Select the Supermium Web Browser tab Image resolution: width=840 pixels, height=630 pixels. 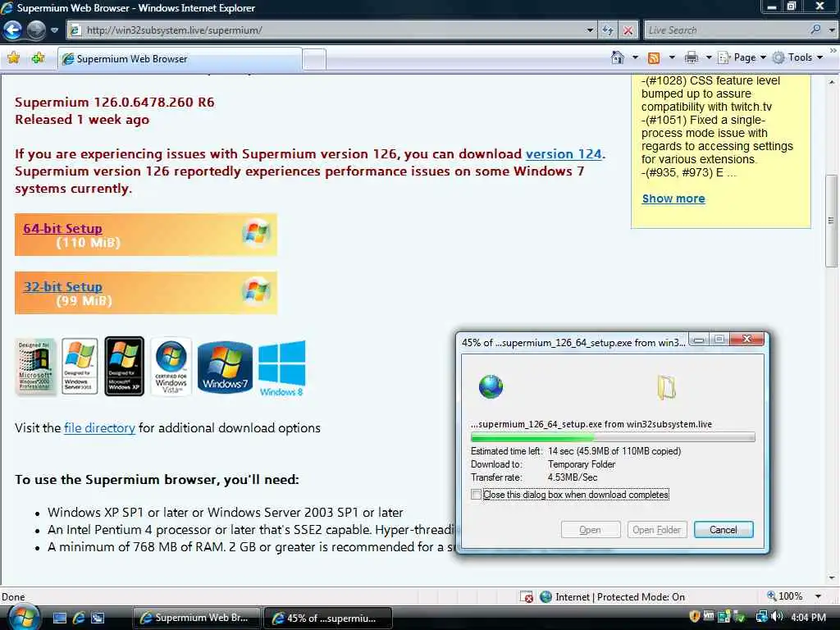tap(180, 59)
